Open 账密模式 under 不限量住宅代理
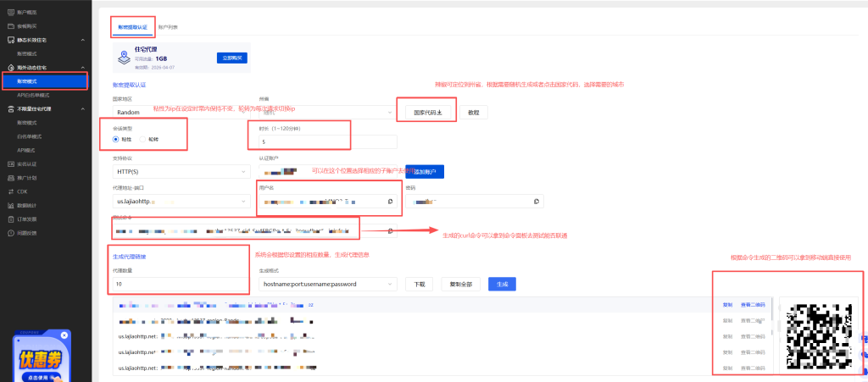Viewport: 868px width, 382px height. pos(26,123)
